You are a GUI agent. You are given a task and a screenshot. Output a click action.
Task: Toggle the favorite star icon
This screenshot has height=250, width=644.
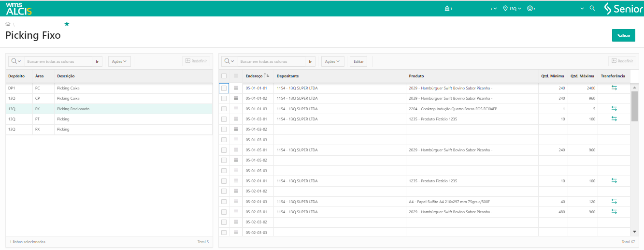[67, 24]
